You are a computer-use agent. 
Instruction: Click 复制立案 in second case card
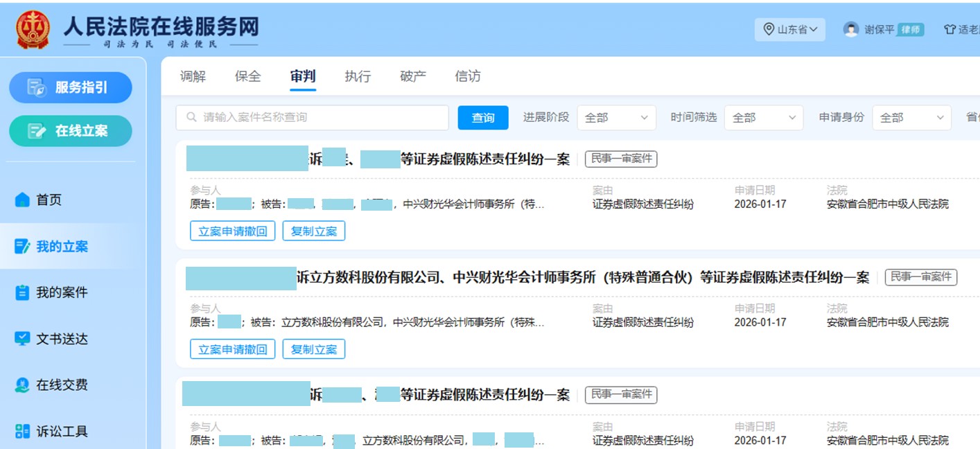(x=314, y=349)
